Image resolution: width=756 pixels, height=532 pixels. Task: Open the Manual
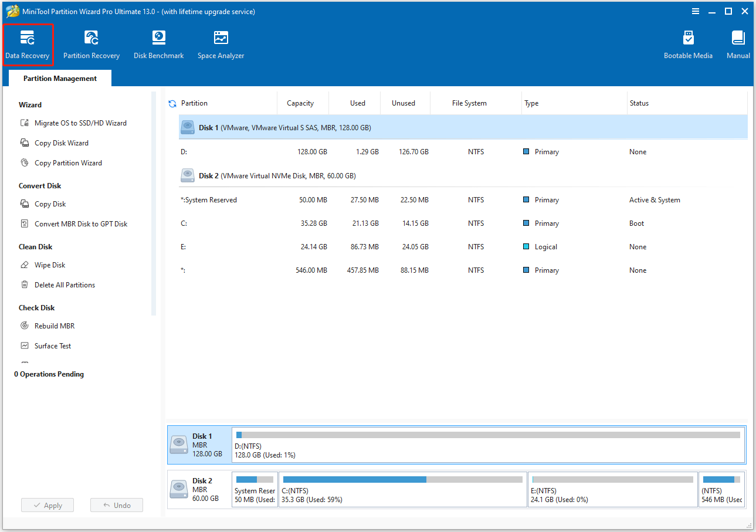click(737, 44)
